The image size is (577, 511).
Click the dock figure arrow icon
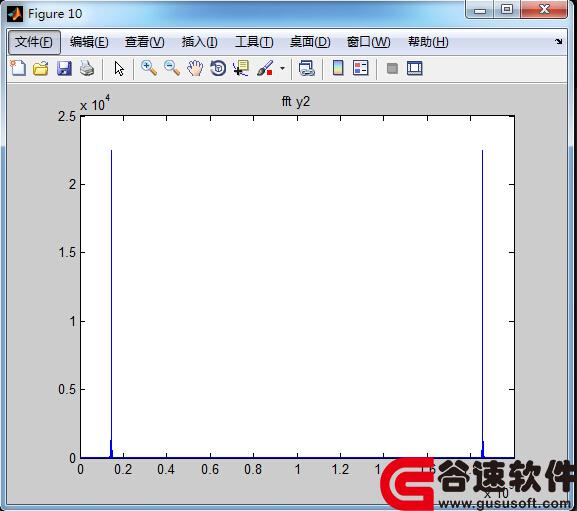[x=559, y=42]
